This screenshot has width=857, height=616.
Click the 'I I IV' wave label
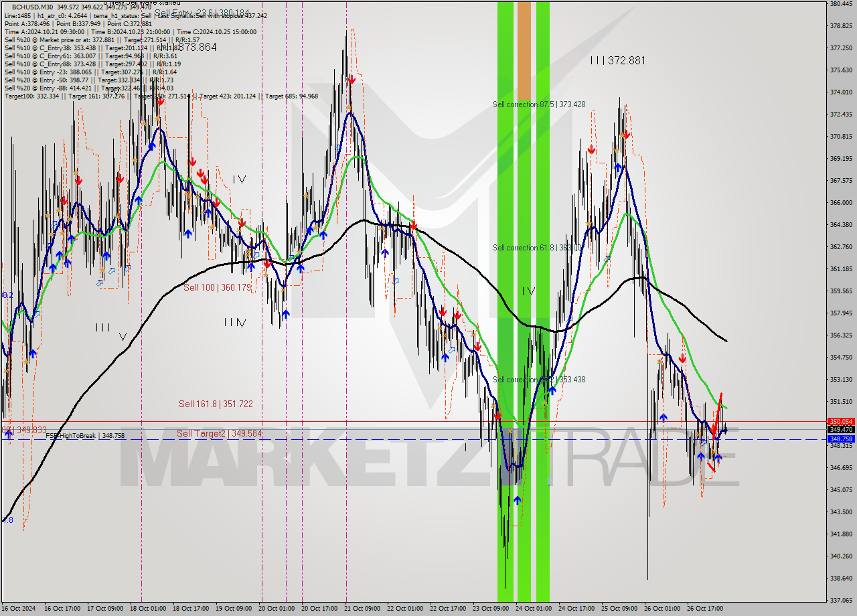pos(235,323)
